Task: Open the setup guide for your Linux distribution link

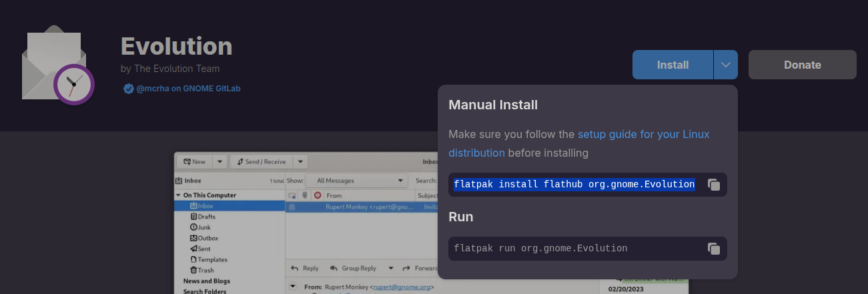Action: coord(578,143)
